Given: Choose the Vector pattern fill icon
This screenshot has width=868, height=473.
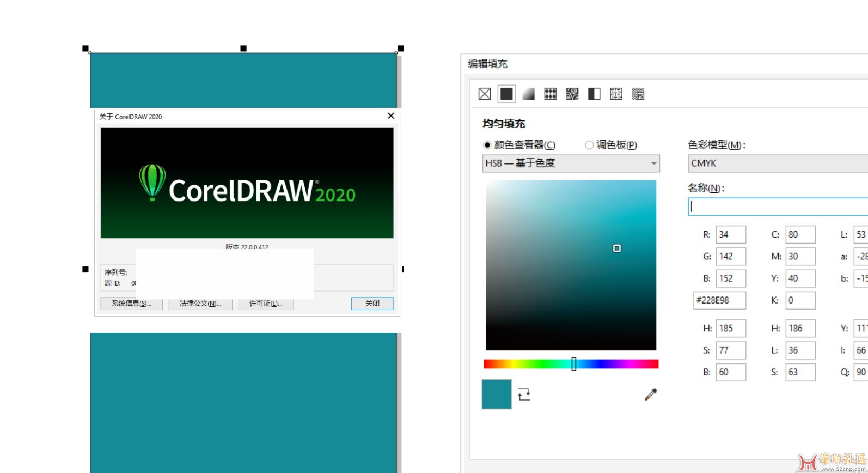Looking at the screenshot, I should 550,94.
